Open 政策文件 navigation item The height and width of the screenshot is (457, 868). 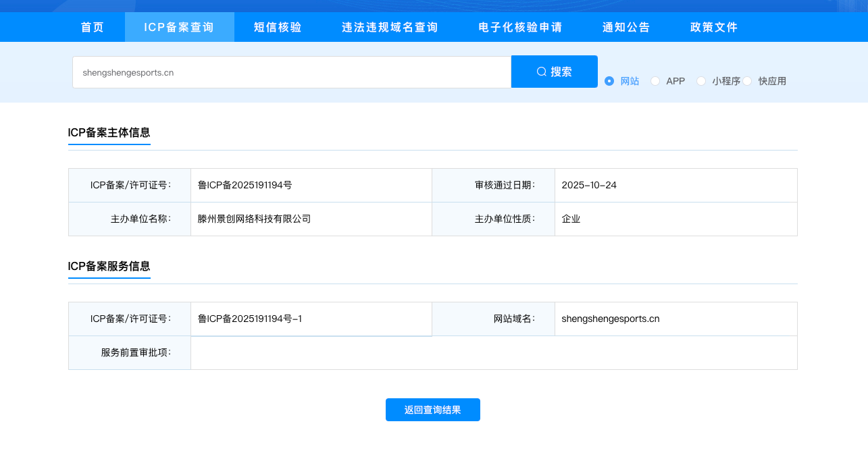coord(714,27)
